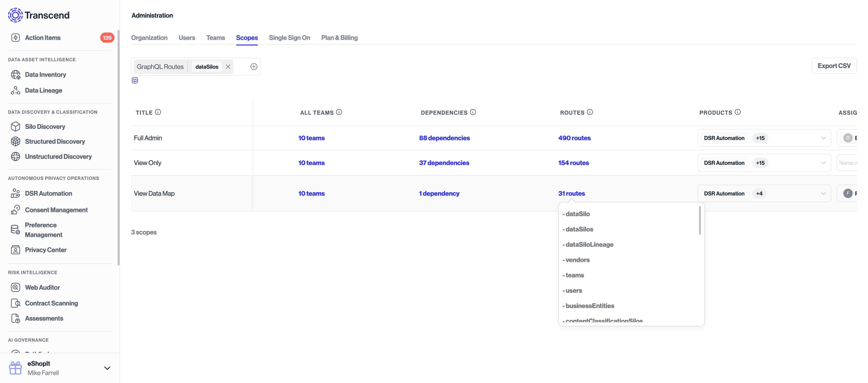Open DSR Automation from the sidebar
This screenshot has width=868, height=383.
tap(49, 193)
